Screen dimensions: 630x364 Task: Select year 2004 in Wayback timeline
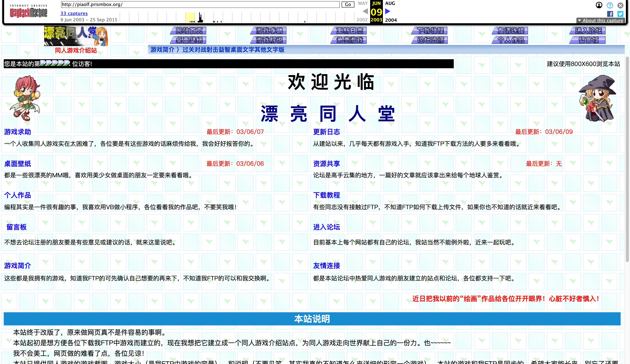(391, 20)
